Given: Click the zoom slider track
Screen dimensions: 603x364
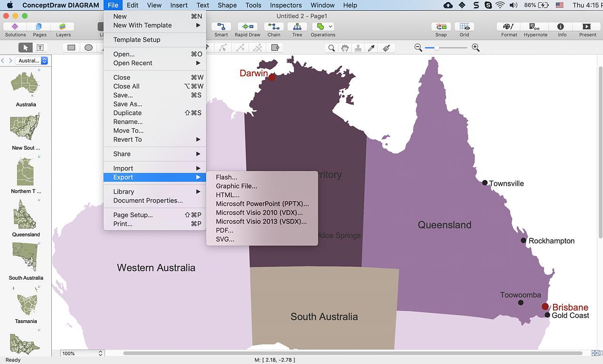Looking at the screenshot, I should [x=452, y=48].
